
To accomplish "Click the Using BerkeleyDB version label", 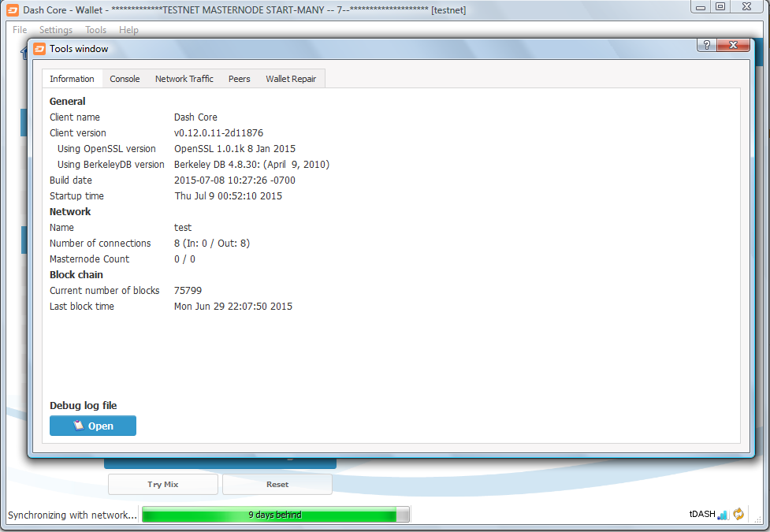I will [x=111, y=164].
